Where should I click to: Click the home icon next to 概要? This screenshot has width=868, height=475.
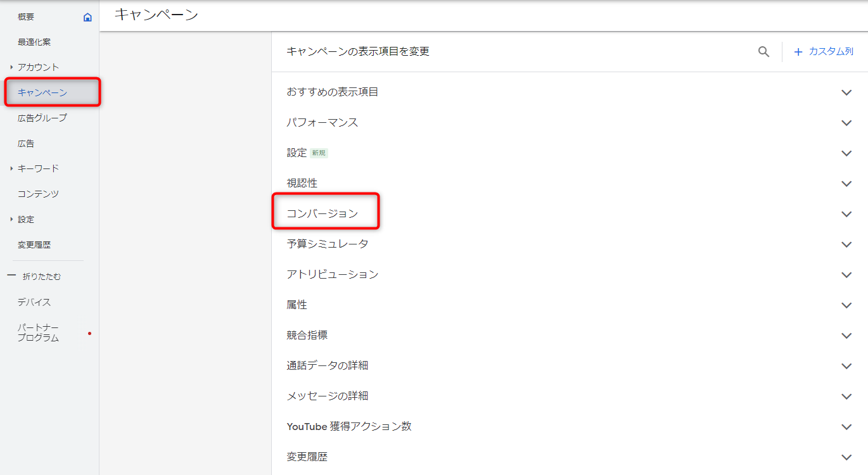click(87, 17)
